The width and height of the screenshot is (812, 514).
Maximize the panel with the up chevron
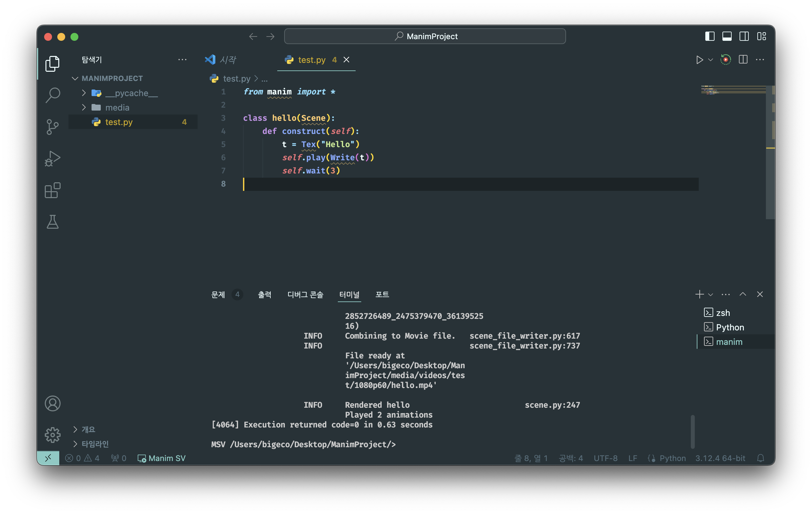[x=743, y=294]
